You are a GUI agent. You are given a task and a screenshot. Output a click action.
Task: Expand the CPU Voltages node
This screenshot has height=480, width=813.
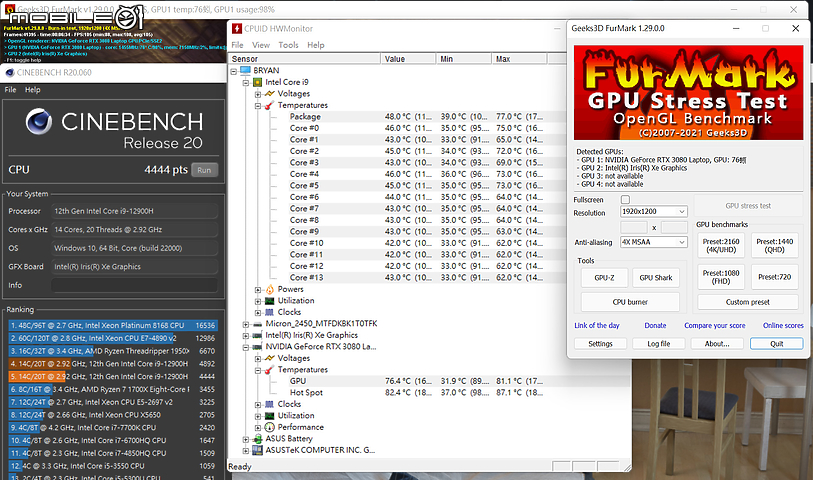pyautogui.click(x=258, y=94)
